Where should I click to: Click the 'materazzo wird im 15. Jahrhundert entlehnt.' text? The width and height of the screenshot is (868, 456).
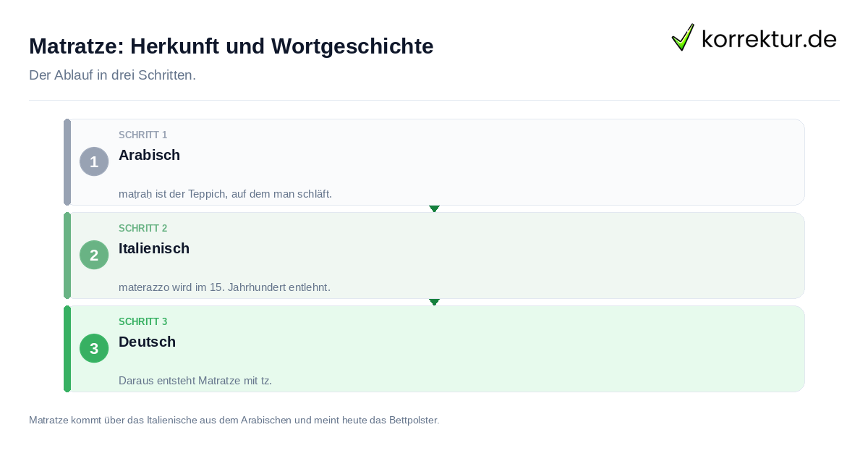pos(224,287)
